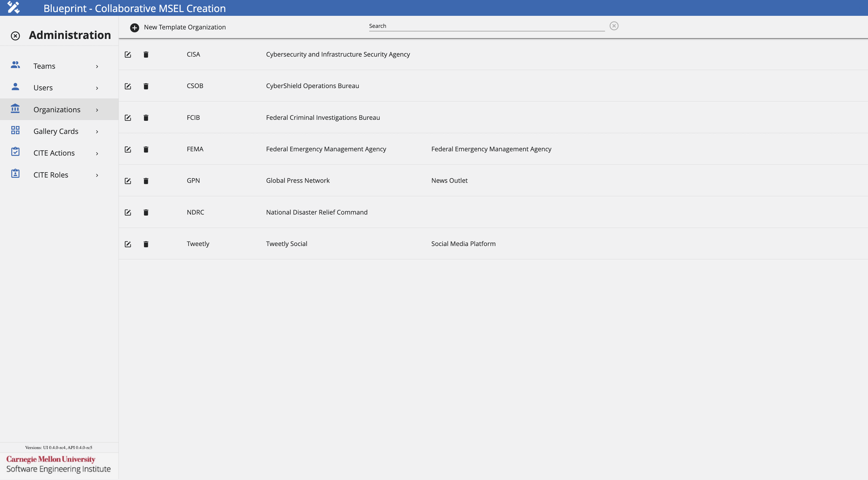Viewport: 868px width, 480px height.
Task: Select the Teams icon in the sidebar
Action: [x=16, y=66]
